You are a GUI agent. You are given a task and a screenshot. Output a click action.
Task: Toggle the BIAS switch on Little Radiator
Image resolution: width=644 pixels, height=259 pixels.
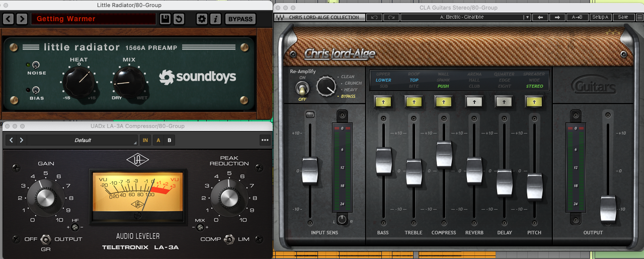point(35,90)
